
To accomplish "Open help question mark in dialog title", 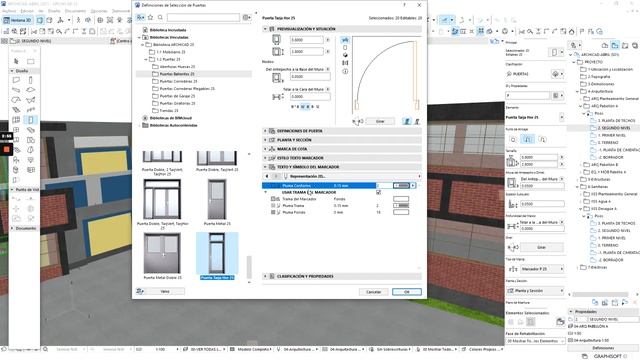I will click(x=404, y=5).
